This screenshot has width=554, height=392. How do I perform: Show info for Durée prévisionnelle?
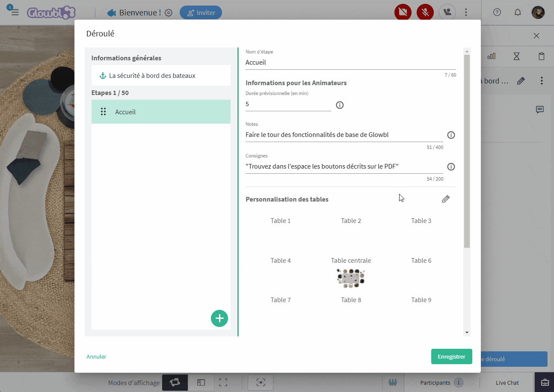tap(340, 105)
